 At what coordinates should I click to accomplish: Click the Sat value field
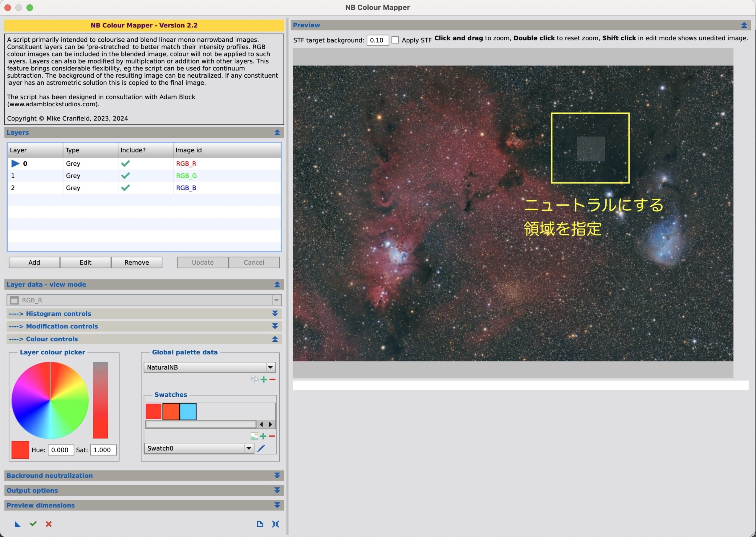[103, 450]
